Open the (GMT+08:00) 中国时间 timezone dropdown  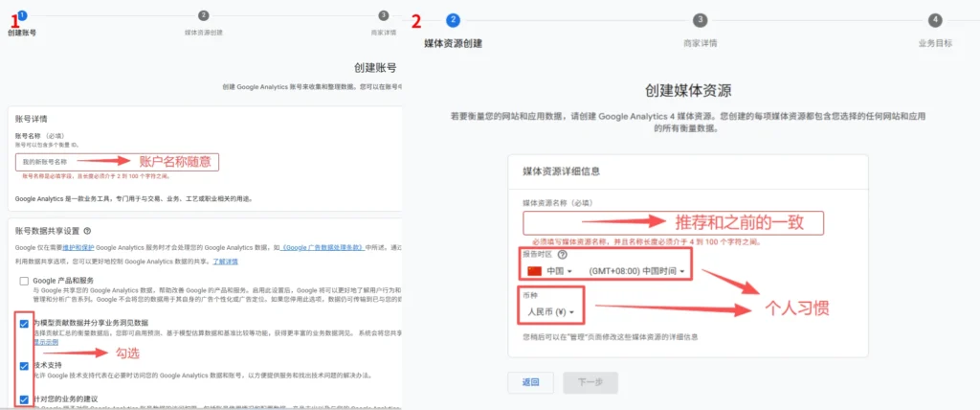pyautogui.click(x=636, y=271)
